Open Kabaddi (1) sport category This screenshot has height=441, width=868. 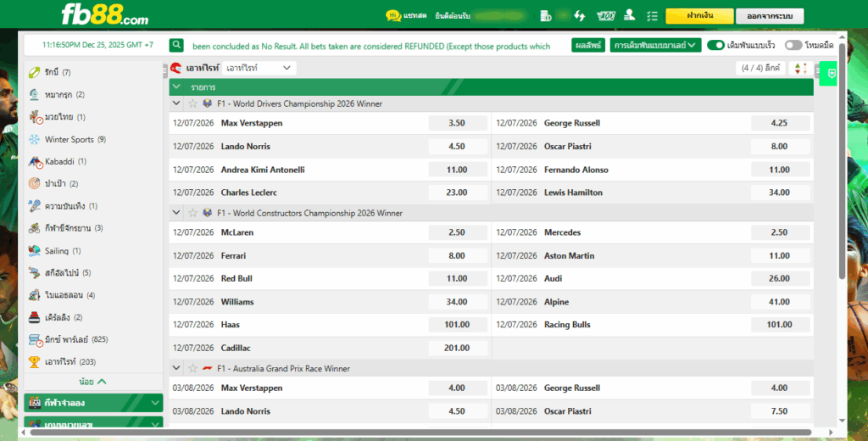[x=65, y=162]
